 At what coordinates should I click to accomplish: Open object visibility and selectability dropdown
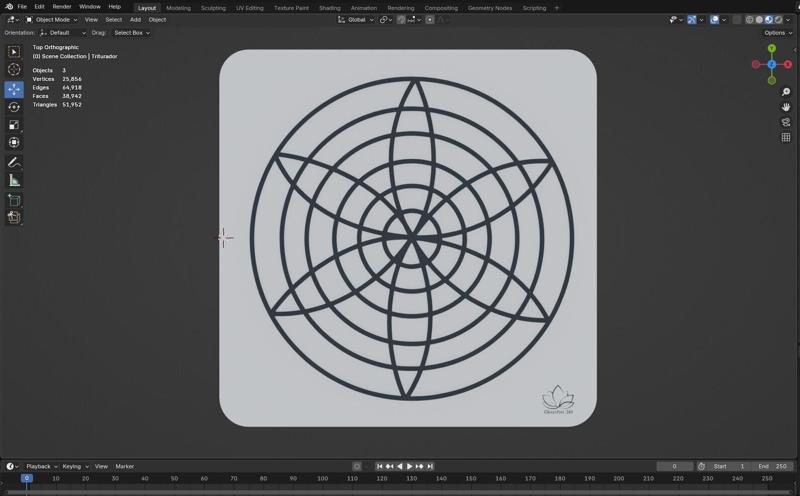[676, 20]
